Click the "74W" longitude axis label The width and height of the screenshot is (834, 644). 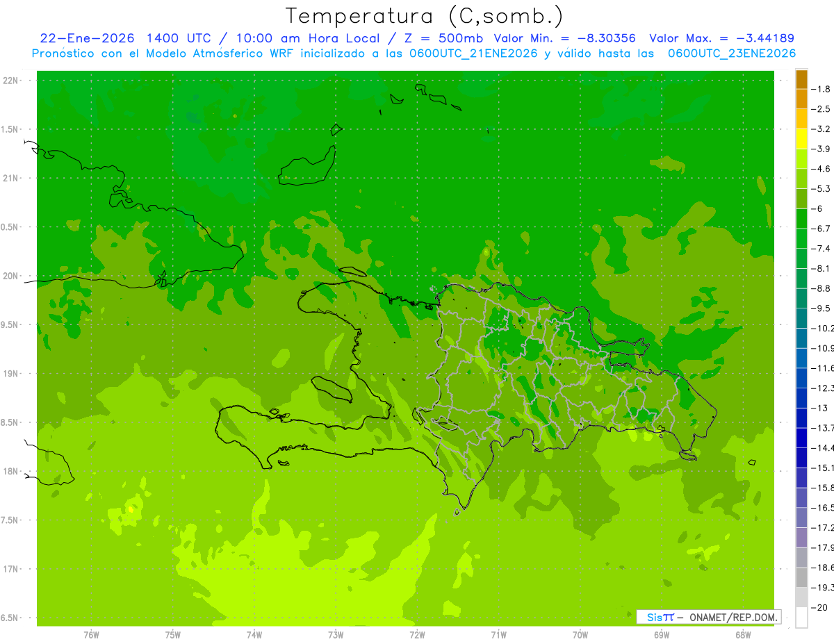click(x=254, y=635)
